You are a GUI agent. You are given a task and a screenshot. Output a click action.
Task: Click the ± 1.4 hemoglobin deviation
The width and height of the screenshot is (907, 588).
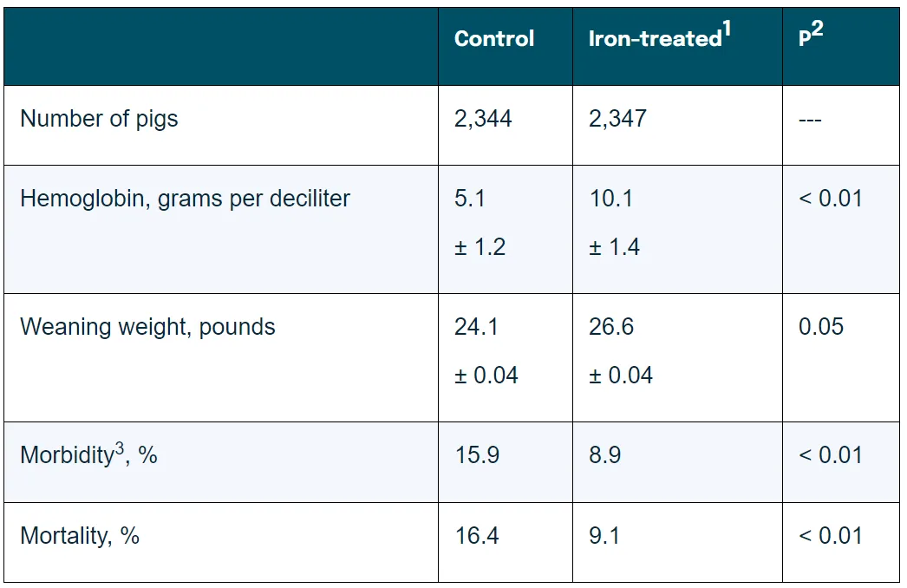pos(614,248)
